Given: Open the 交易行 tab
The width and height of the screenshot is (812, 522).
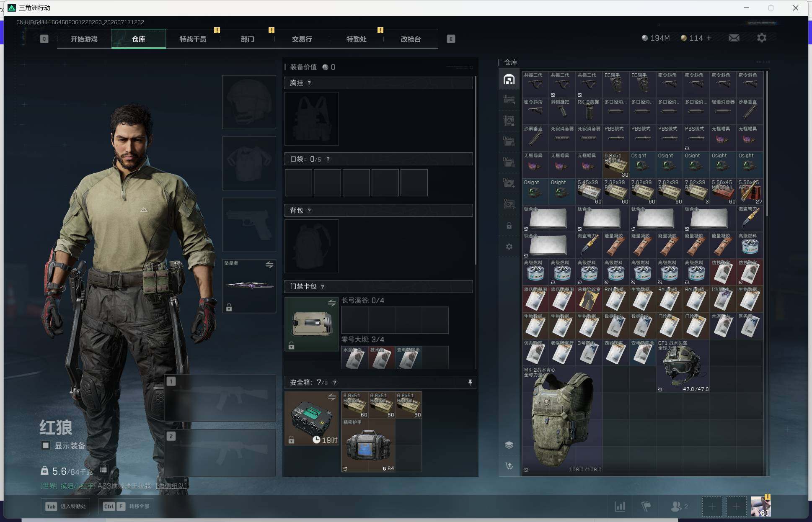Looking at the screenshot, I should pyautogui.click(x=302, y=39).
